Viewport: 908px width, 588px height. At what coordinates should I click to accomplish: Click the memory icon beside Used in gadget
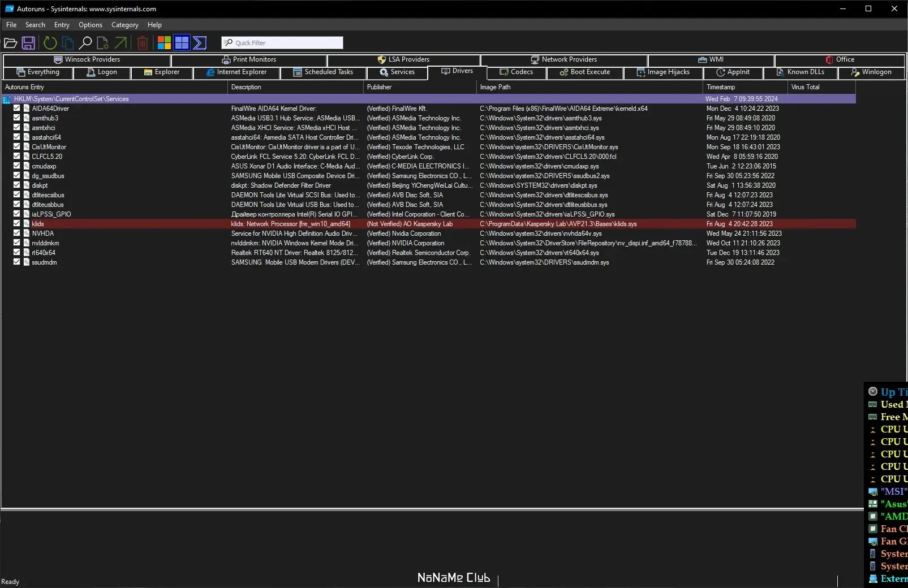873,404
